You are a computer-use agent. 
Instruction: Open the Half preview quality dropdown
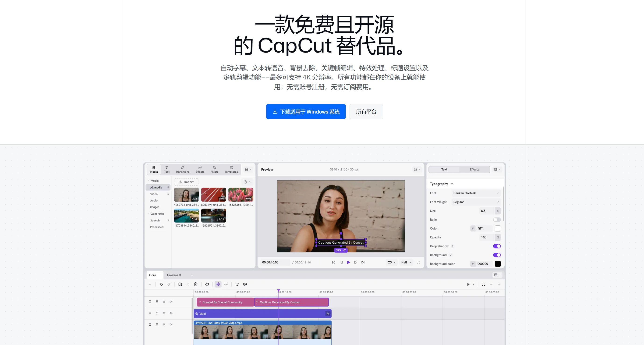coord(406,263)
